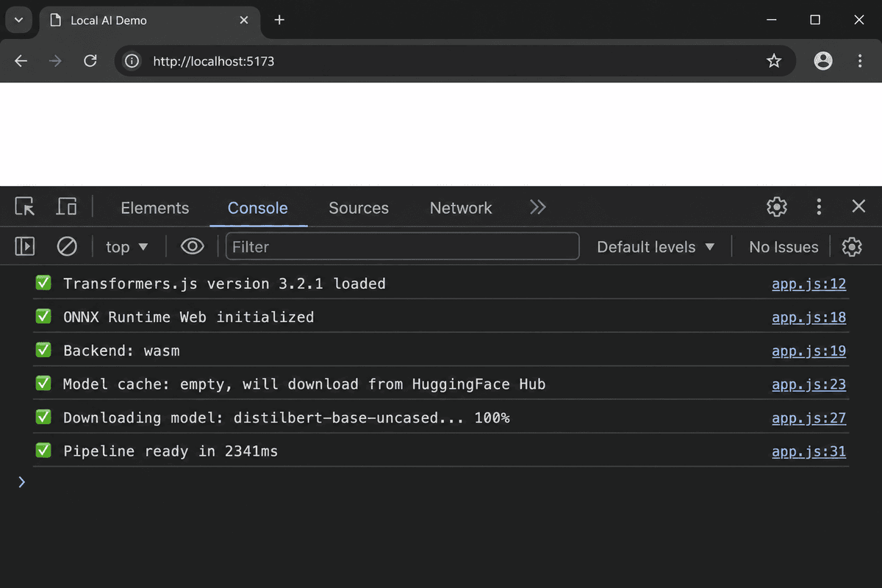The image size is (882, 588).
Task: Show more DevTools tabs chevron
Action: (x=538, y=207)
